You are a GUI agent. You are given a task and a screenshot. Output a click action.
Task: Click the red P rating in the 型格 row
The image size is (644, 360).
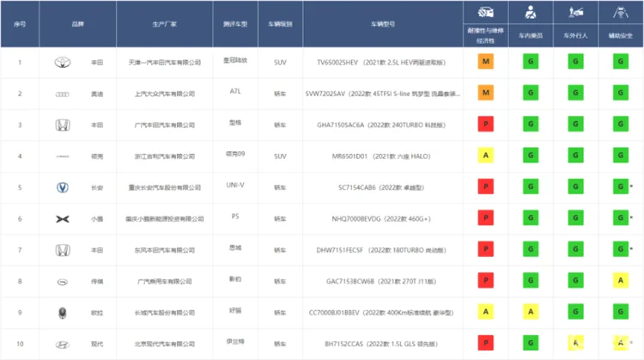[485, 124]
